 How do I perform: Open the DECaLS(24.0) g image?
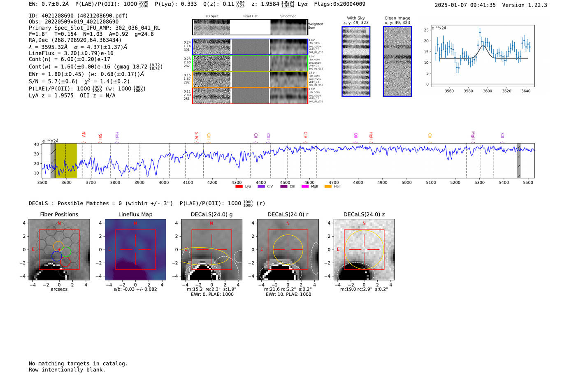[211, 250]
